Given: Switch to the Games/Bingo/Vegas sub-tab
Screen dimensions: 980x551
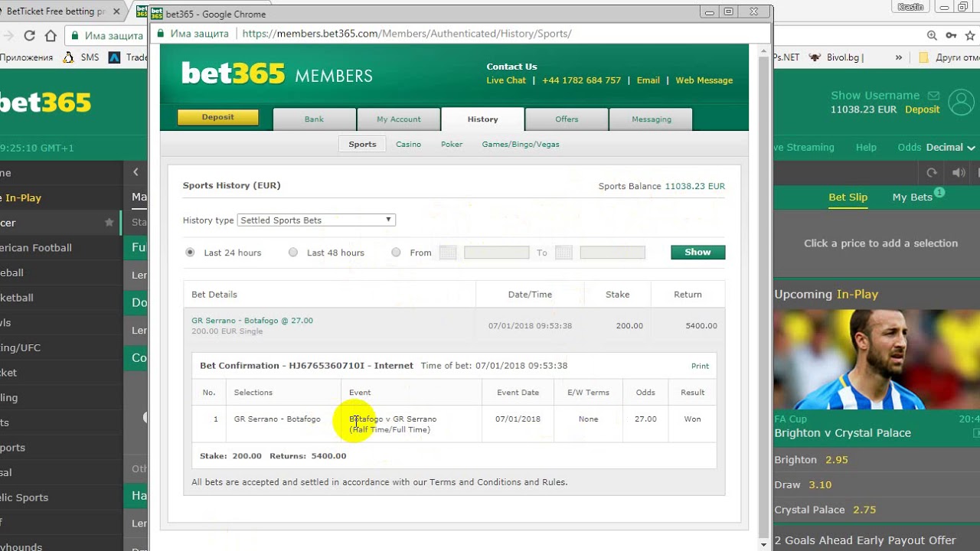Looking at the screenshot, I should coord(521,144).
